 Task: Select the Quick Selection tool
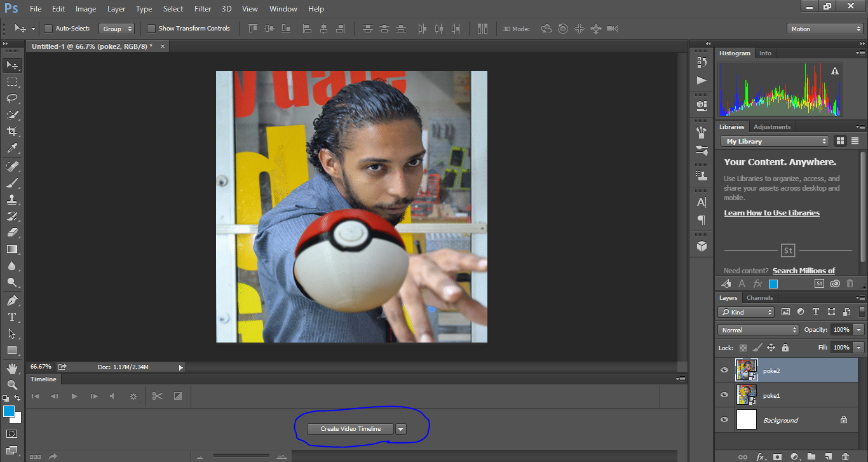click(x=12, y=115)
